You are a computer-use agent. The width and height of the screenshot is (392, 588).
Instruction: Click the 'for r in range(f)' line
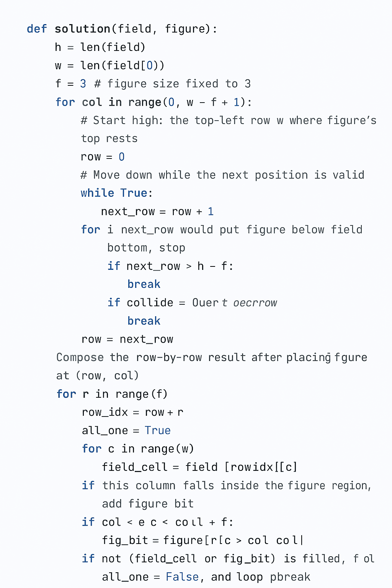112,394
